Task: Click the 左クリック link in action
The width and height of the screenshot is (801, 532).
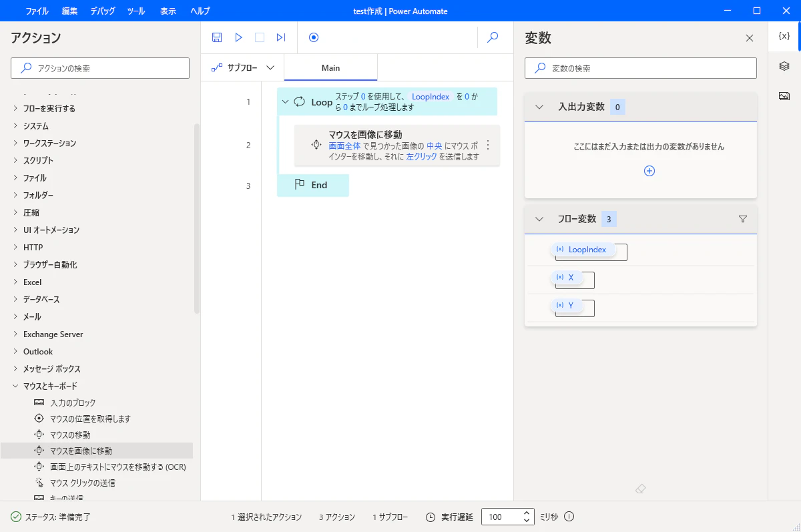Action: (x=421, y=156)
